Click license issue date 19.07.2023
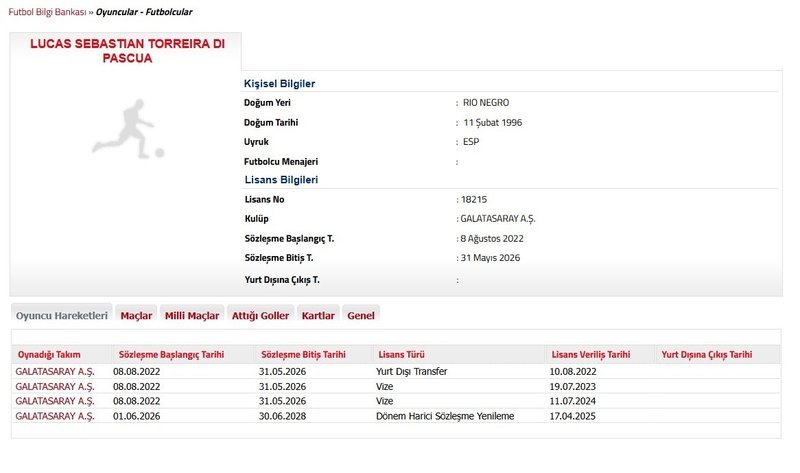 click(x=572, y=386)
